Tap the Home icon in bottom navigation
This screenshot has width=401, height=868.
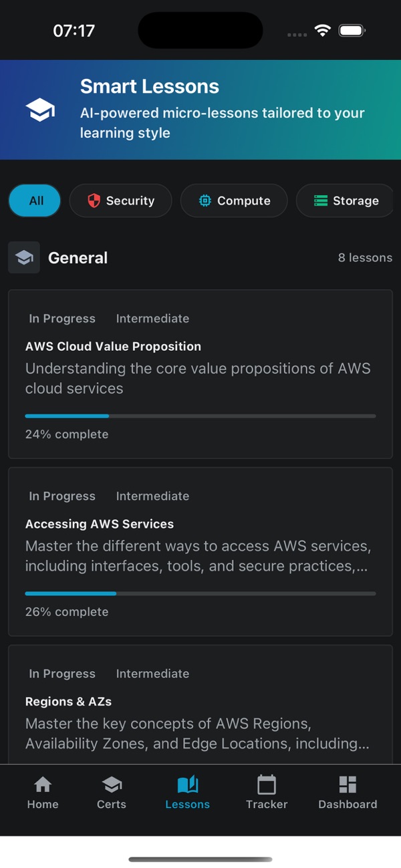(x=43, y=784)
